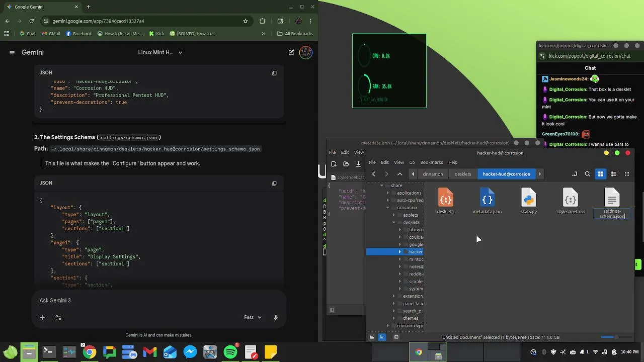Add files with the plus button
The width and height of the screenshot is (644, 362).
[x=42, y=318]
